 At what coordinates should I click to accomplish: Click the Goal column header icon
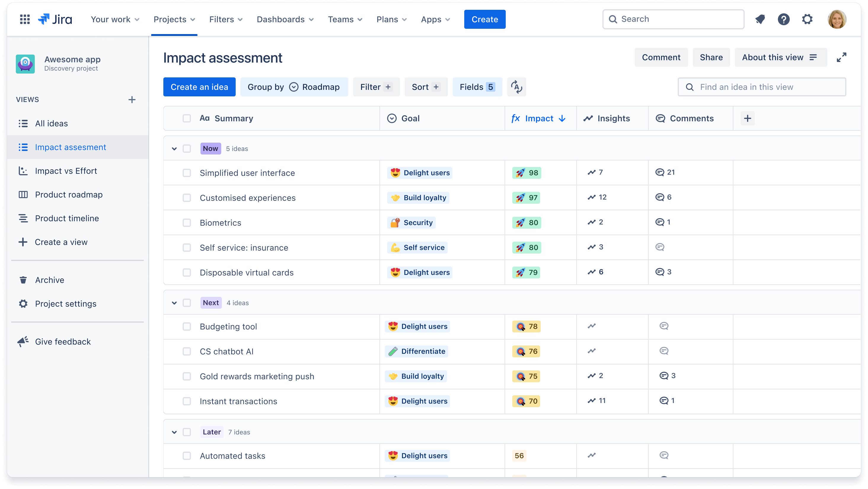[393, 118]
